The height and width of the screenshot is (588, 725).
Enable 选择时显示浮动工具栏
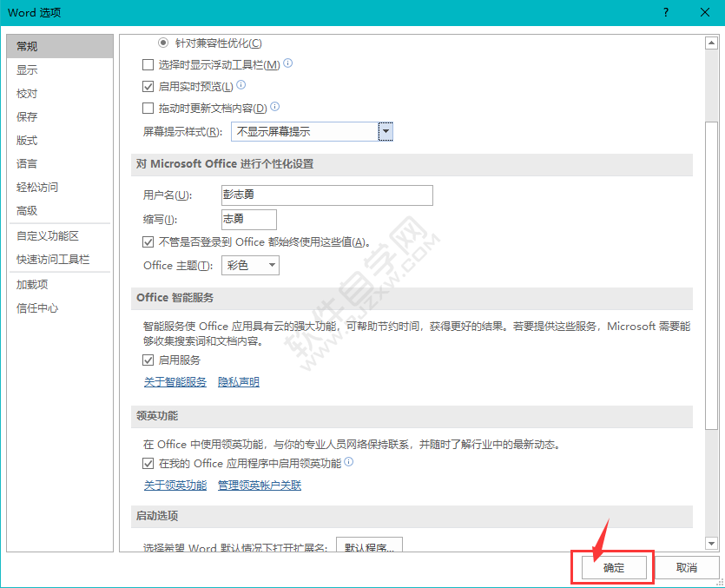click(147, 63)
